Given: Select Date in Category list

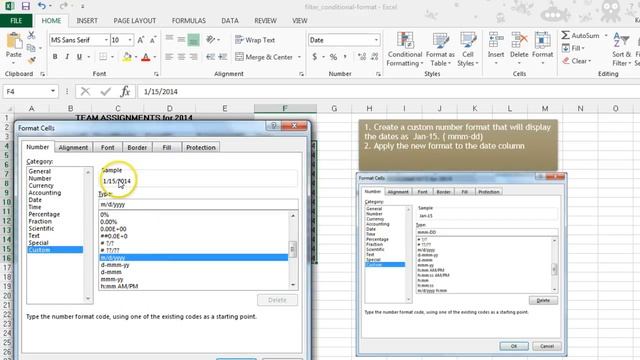Looking at the screenshot, I should coord(35,200).
